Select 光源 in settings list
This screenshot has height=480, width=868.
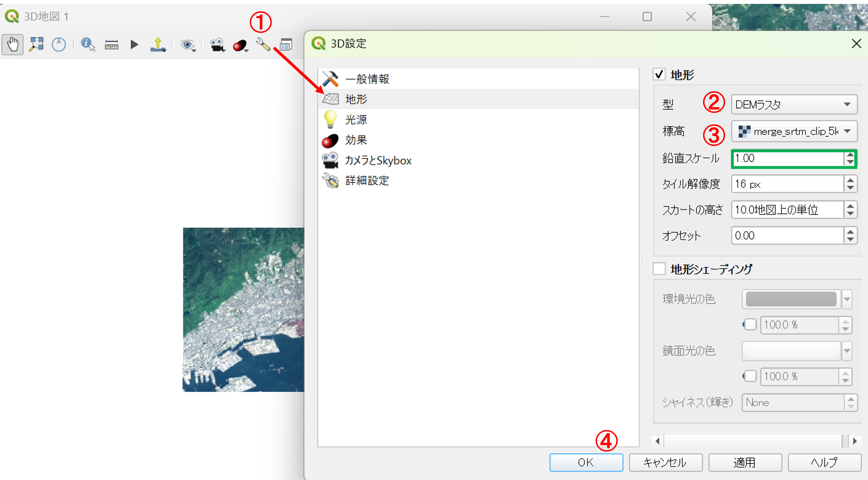coord(356,120)
